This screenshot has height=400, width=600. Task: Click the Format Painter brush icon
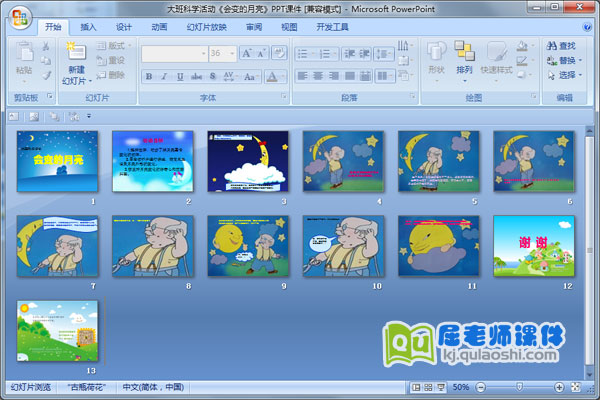46,75
